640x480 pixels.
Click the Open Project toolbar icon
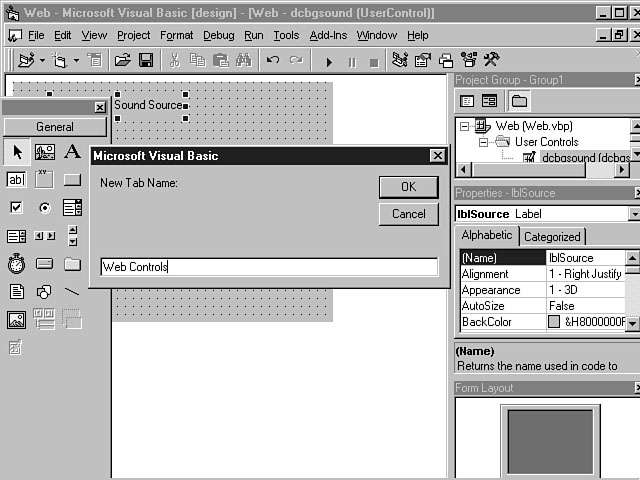coord(123,61)
